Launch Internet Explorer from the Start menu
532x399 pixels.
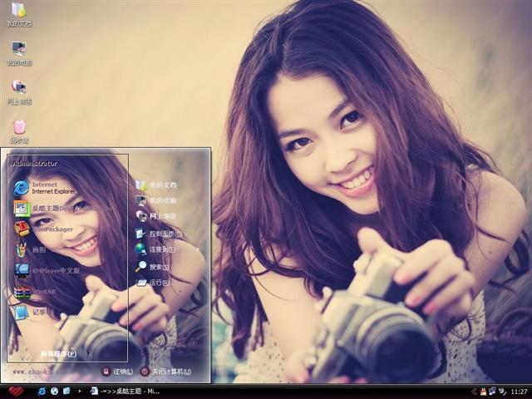44,188
